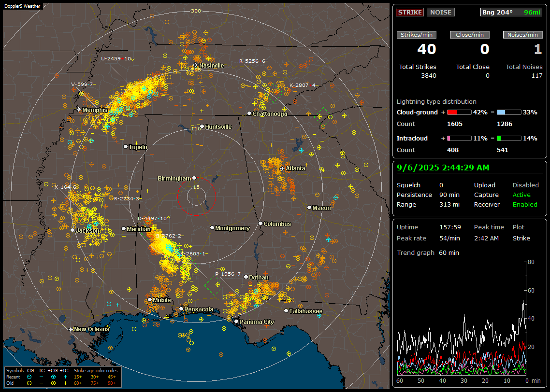Click the Columbus city dot marker
Viewport: 550px width, 392px height.
click(261, 224)
